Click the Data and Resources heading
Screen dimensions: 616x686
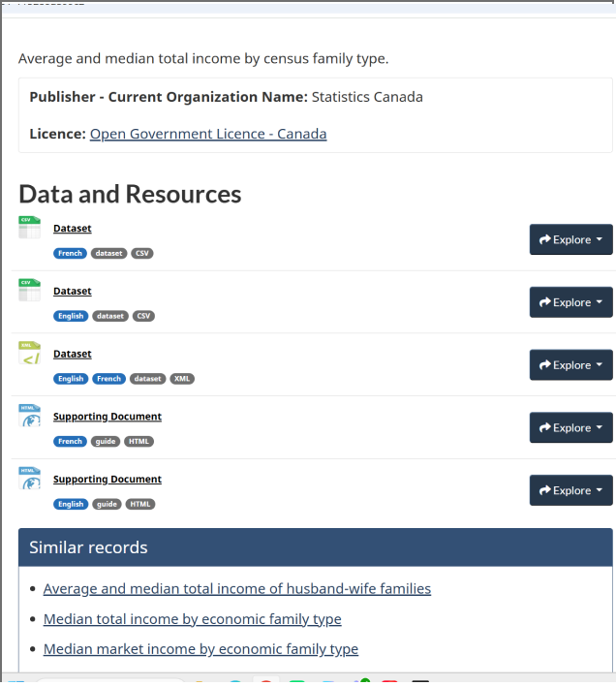point(130,194)
